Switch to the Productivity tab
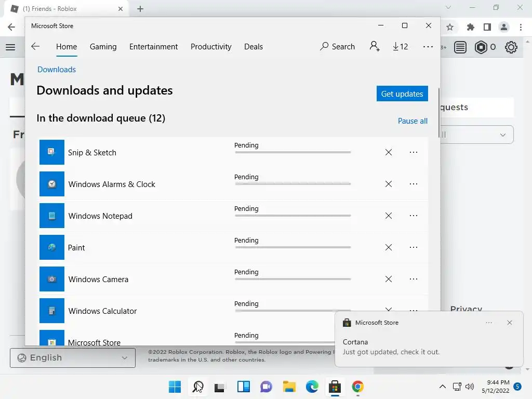This screenshot has width=532, height=399. (211, 46)
